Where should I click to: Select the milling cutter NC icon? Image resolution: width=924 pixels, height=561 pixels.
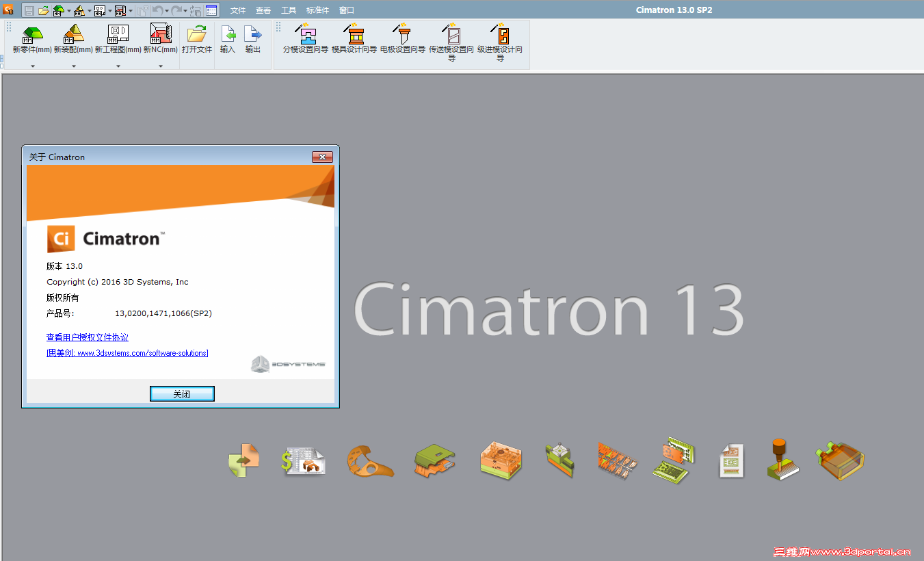click(782, 459)
